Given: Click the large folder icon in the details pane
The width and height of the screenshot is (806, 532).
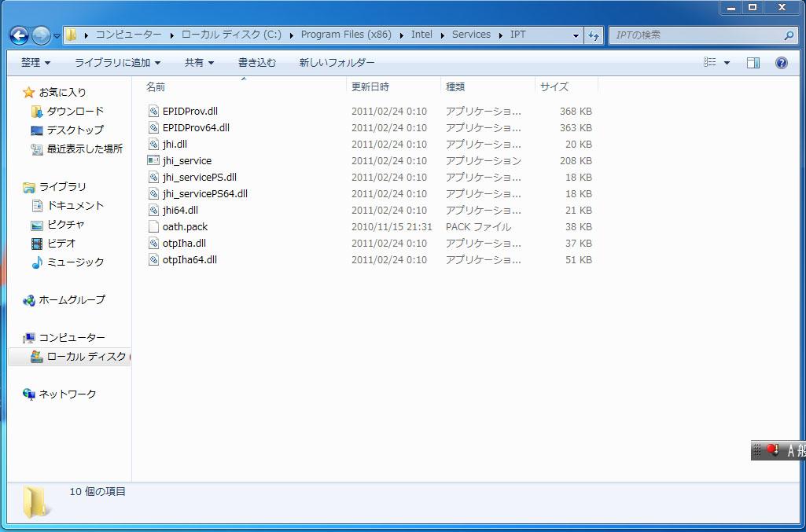Looking at the screenshot, I should [x=36, y=502].
